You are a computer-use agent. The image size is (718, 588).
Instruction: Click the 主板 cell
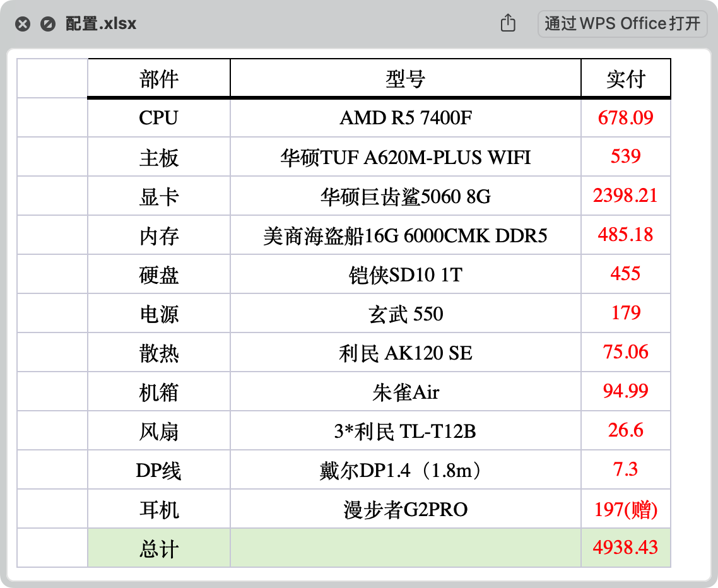click(x=159, y=156)
